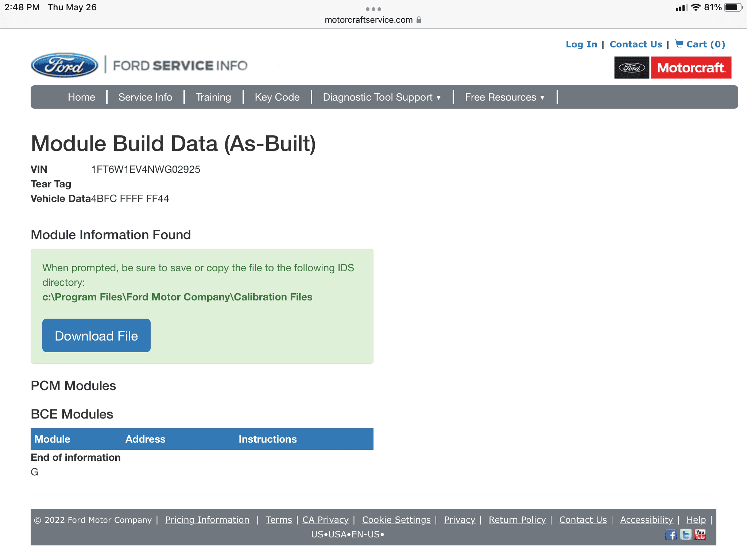Screen dimensions: 747x560
Task: Open Twitter icon in footer
Action: click(x=685, y=535)
